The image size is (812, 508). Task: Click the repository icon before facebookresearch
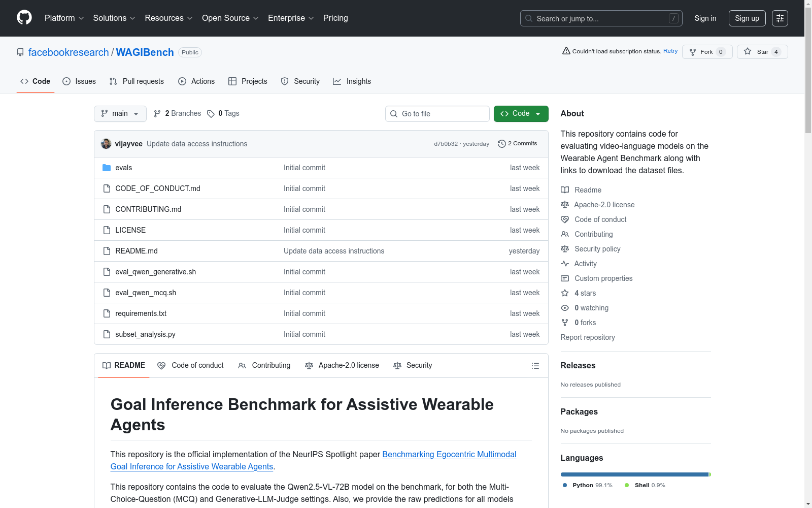(20, 52)
